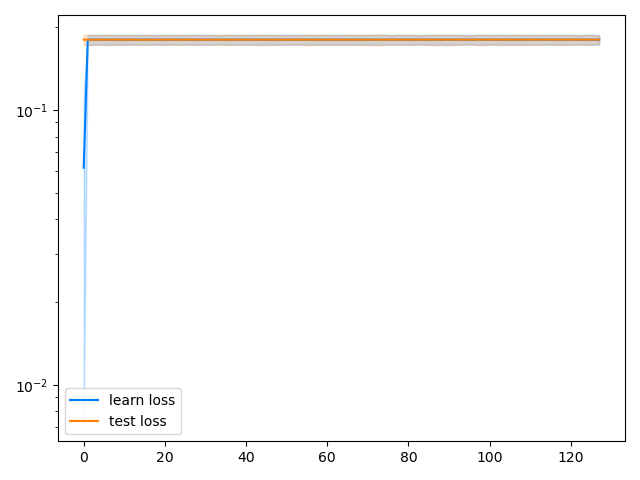Click the x-axis tick label 100
Viewport: 640px width, 480px height.
tap(489, 457)
